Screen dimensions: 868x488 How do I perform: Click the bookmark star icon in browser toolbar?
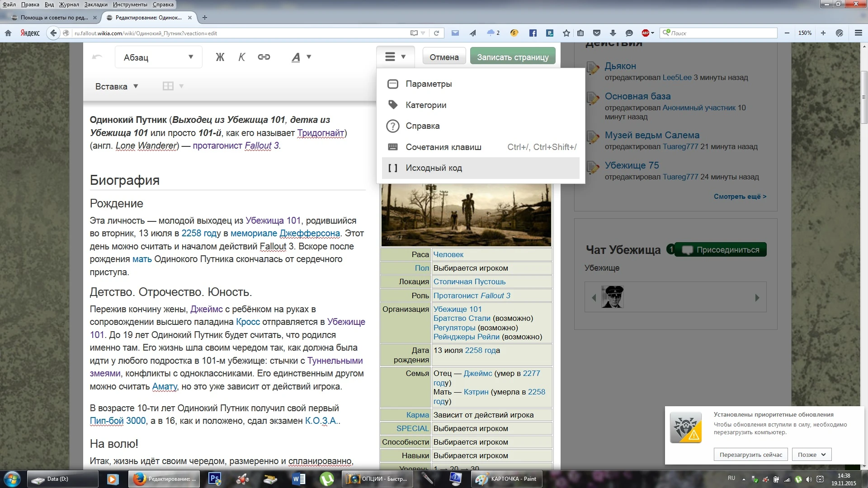[566, 33]
